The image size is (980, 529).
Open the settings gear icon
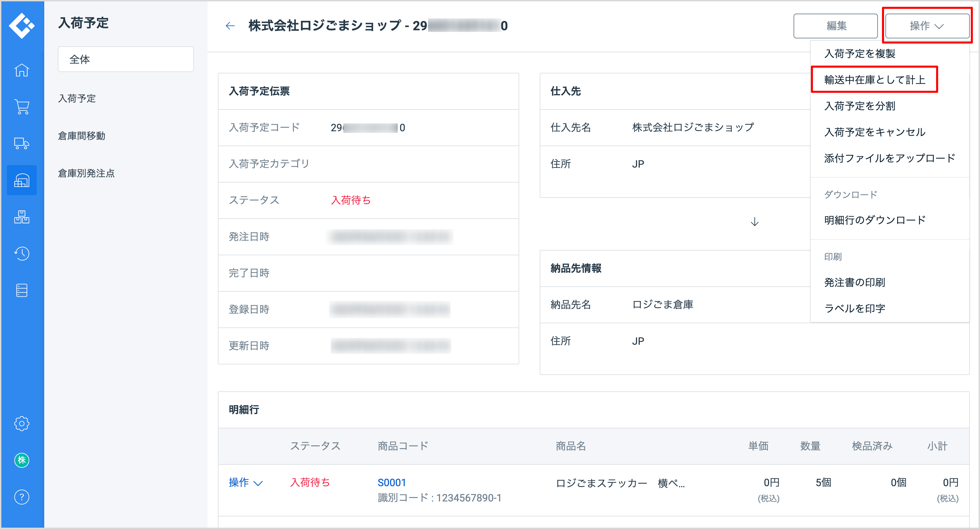click(22, 423)
